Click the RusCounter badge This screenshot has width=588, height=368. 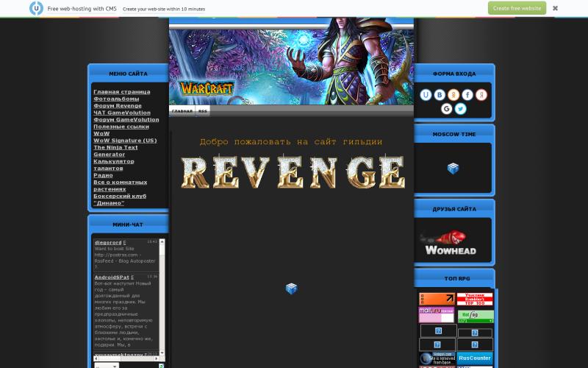click(474, 358)
